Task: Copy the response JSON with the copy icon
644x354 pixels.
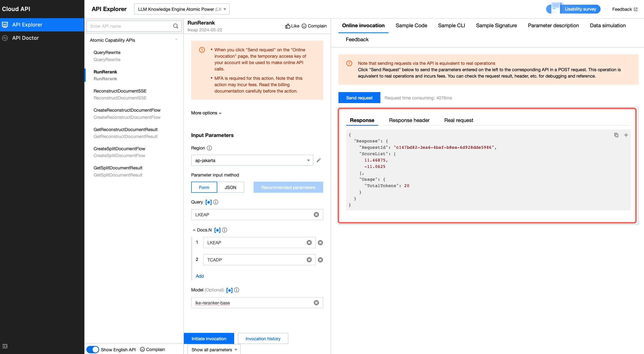Action: click(616, 135)
